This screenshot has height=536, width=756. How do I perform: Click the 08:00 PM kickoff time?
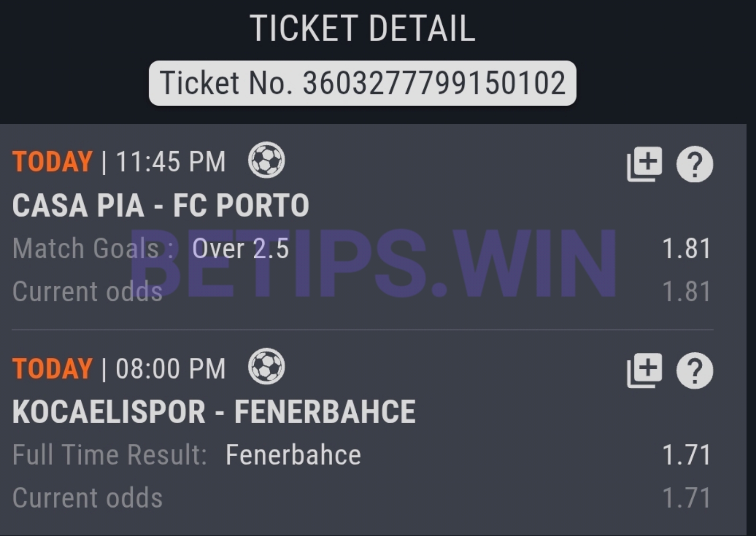click(x=171, y=368)
